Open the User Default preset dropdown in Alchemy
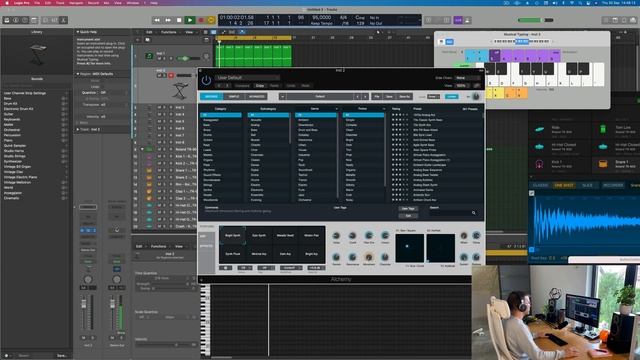Viewport: 640px width, 360px height. coord(248,78)
